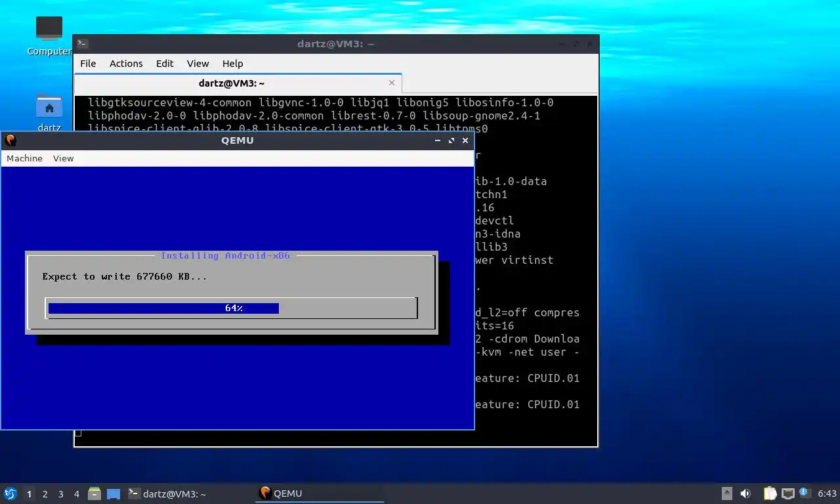
Task: Maximize the QEMU window
Action: click(451, 140)
